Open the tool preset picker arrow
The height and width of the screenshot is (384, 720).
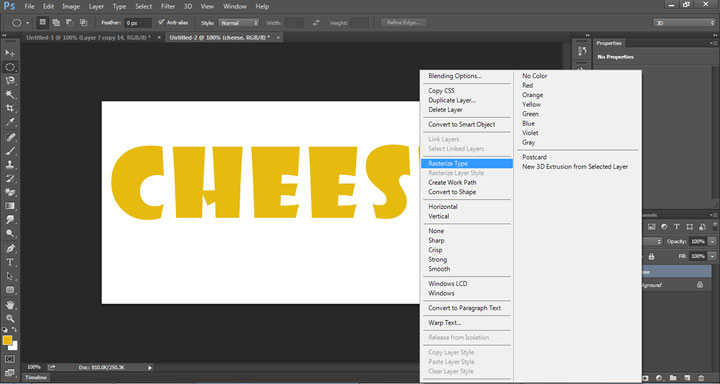point(27,23)
